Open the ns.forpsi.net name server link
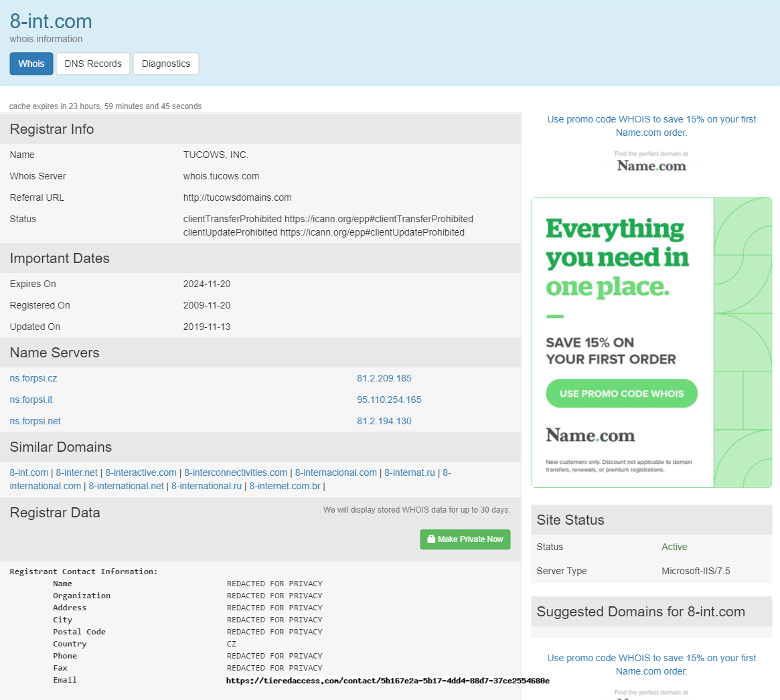This screenshot has height=700, width=780. click(x=35, y=421)
